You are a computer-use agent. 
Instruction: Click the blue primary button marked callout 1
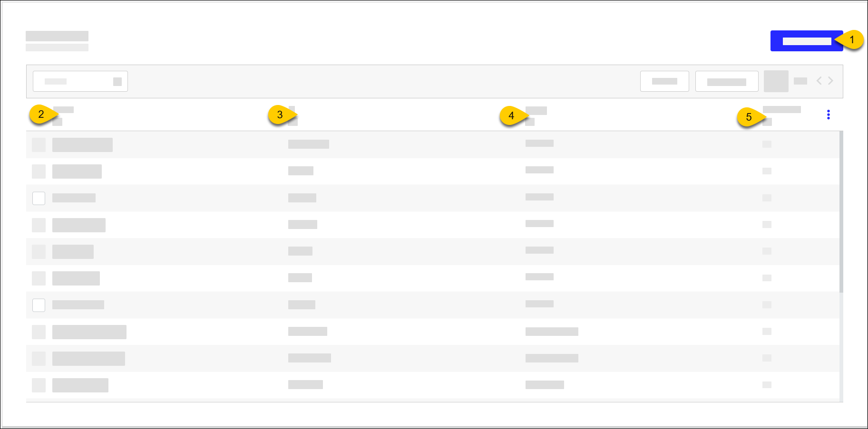pyautogui.click(x=807, y=41)
